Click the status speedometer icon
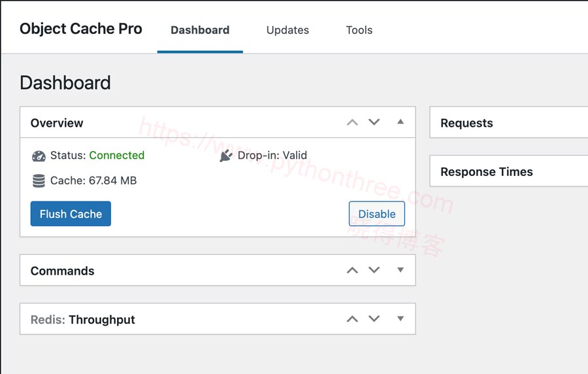 39,156
